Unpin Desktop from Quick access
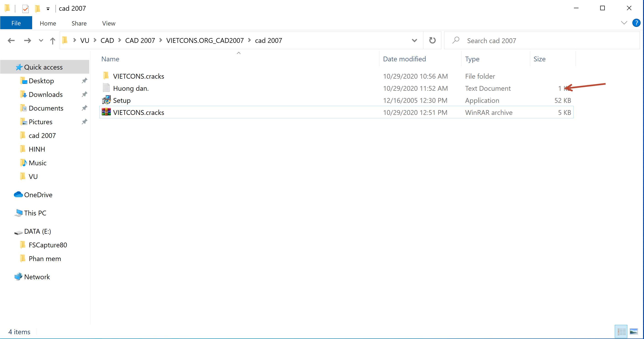This screenshot has width=644, height=339. [84, 81]
